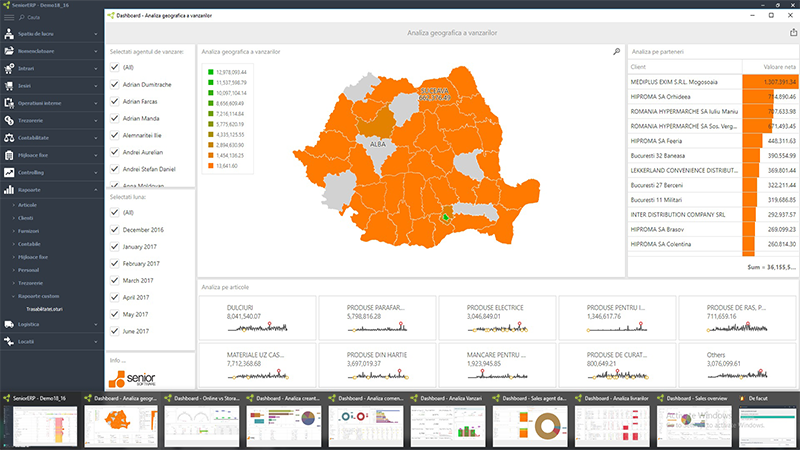Expand the Nomenclatoare chevron
The height and width of the screenshot is (450, 800).
pyautogui.click(x=96, y=52)
